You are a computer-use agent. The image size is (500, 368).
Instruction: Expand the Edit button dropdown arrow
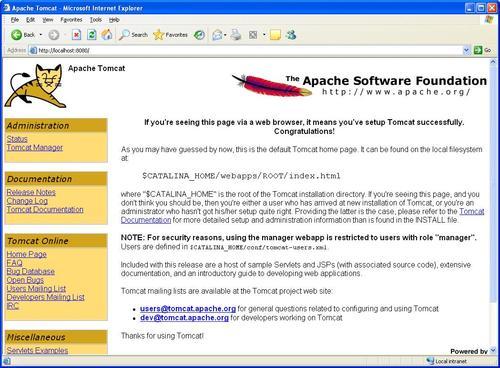click(x=264, y=35)
